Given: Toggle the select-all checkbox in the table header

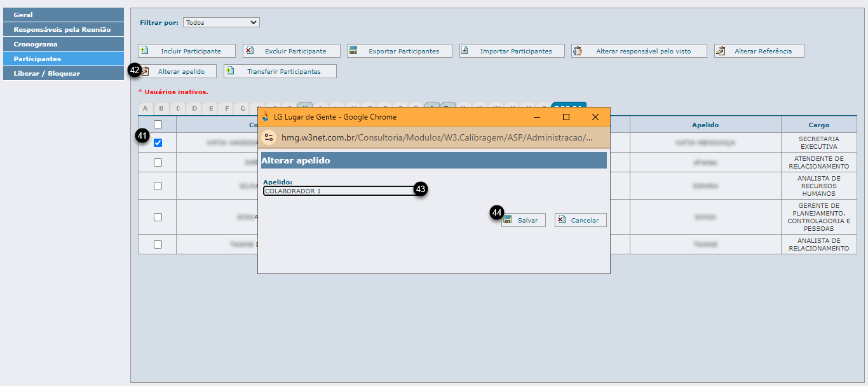Looking at the screenshot, I should (x=158, y=125).
